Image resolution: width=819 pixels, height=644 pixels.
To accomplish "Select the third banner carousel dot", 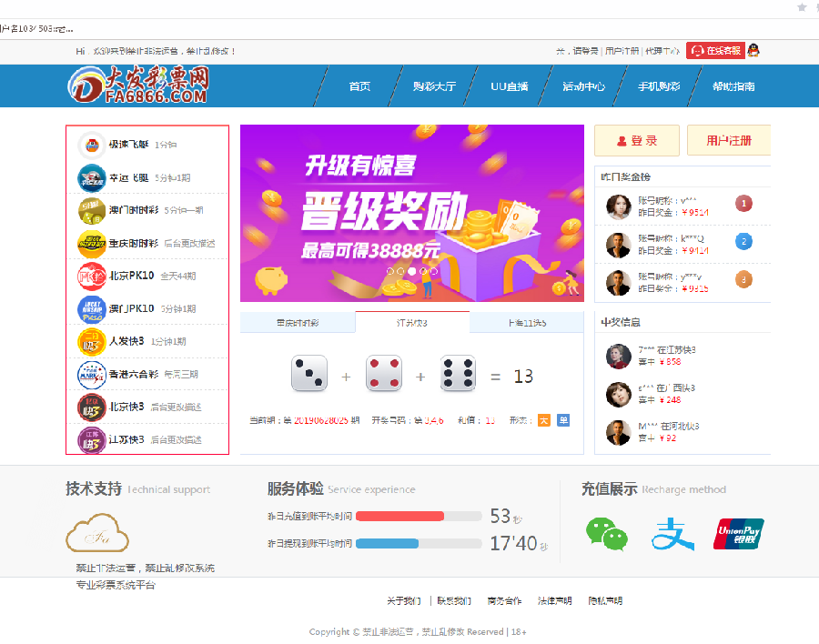I will pyautogui.click(x=412, y=271).
